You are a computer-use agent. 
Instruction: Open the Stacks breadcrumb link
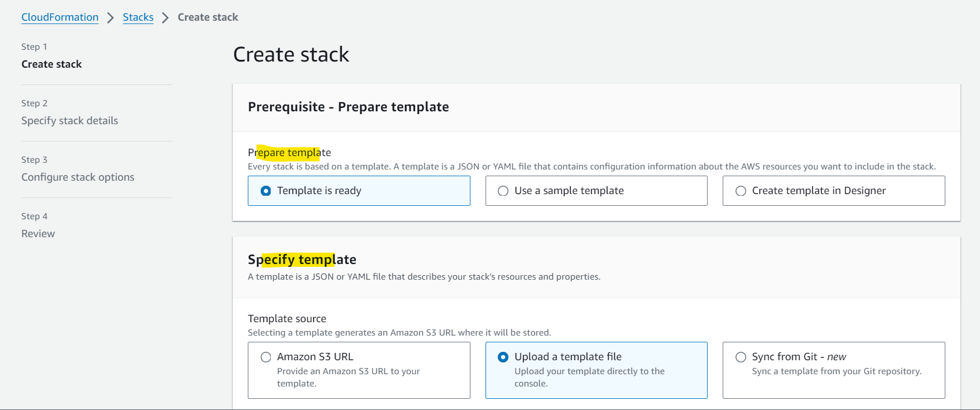point(138,17)
